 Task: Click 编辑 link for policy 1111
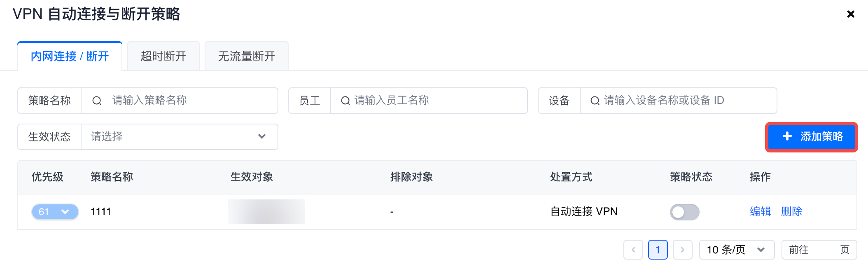pyautogui.click(x=760, y=212)
